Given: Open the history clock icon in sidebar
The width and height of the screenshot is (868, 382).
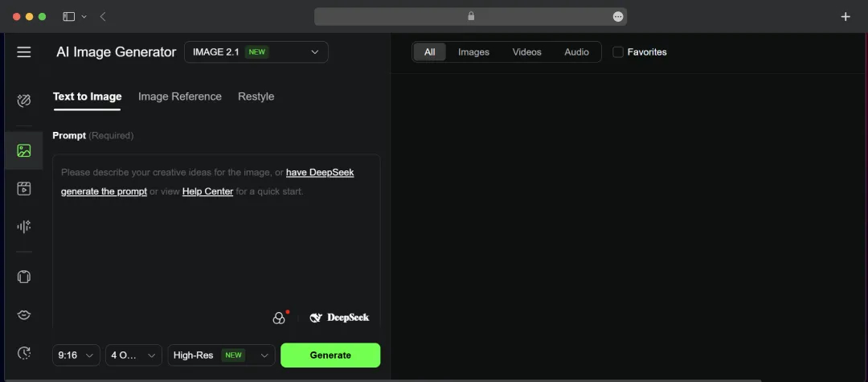Looking at the screenshot, I should pyautogui.click(x=24, y=353).
